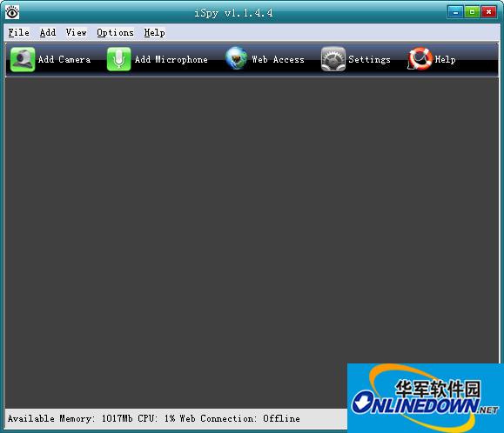504x433 pixels.
Task: Click the Add Camera label
Action: [x=64, y=60]
